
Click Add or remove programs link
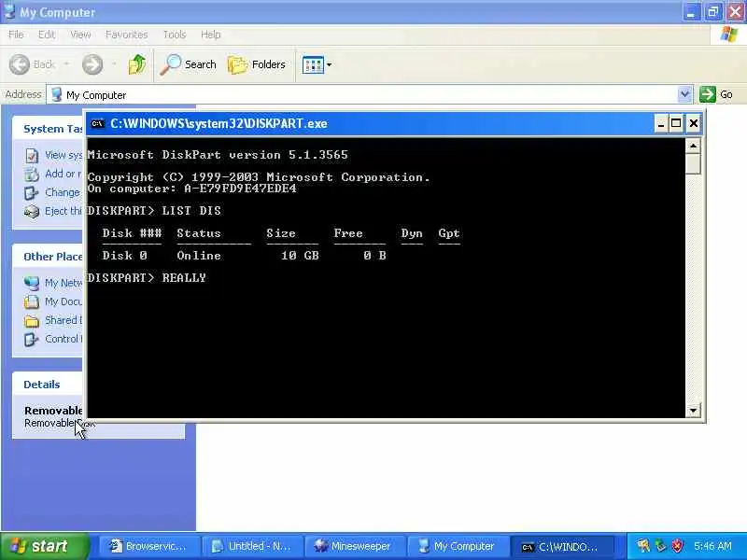click(63, 174)
